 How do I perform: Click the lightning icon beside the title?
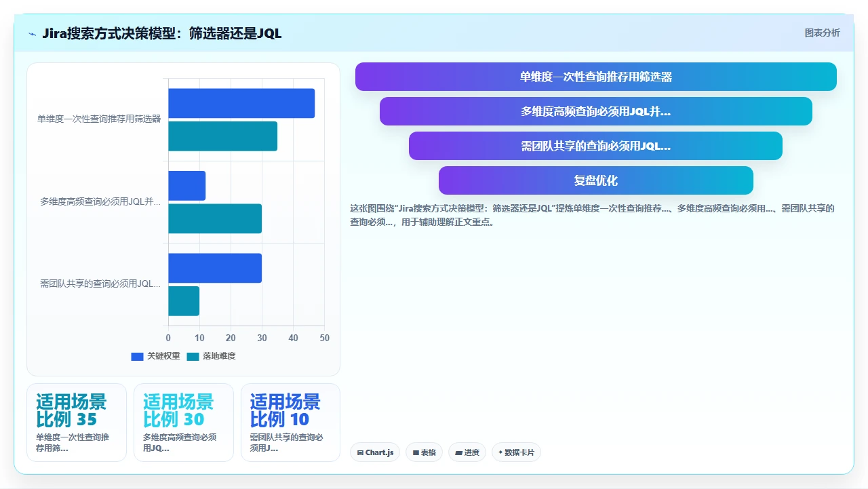32,33
